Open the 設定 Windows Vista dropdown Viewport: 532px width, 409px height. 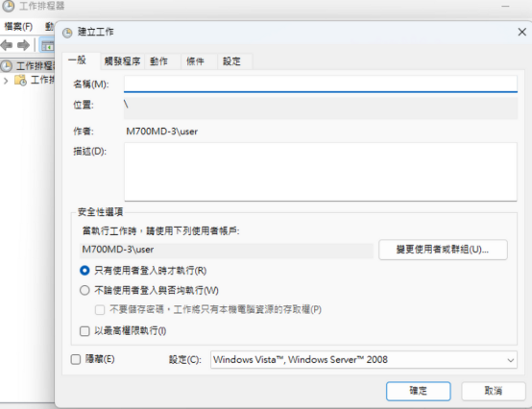pos(363,359)
